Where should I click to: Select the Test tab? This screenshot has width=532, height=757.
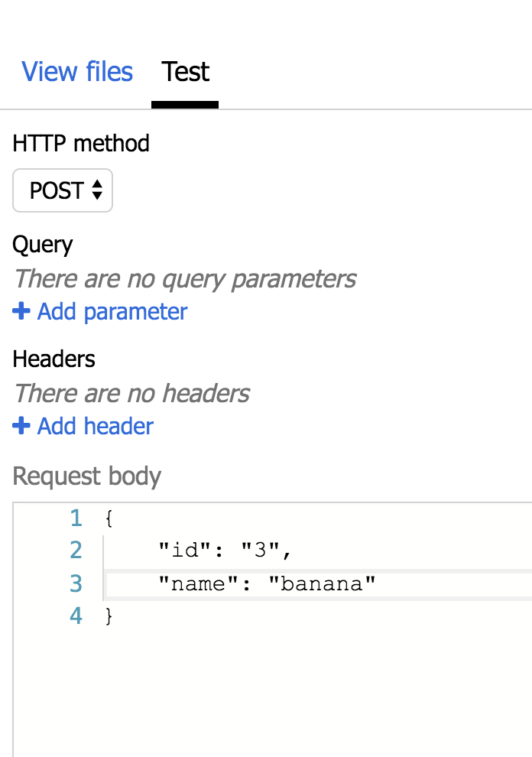pyautogui.click(x=185, y=72)
